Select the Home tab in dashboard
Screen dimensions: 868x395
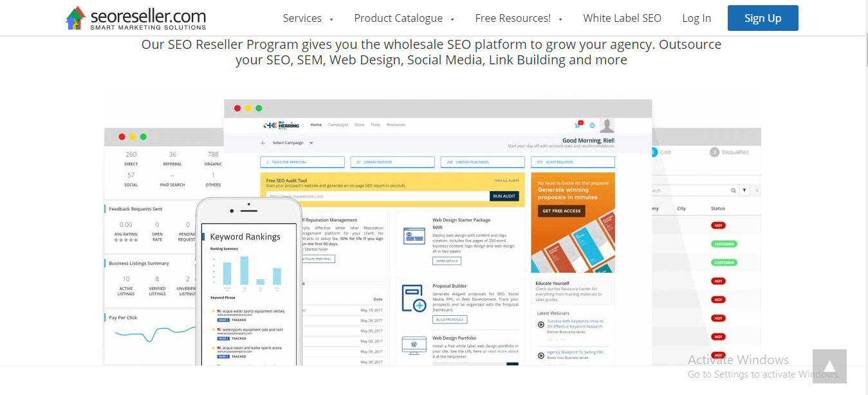(316, 125)
